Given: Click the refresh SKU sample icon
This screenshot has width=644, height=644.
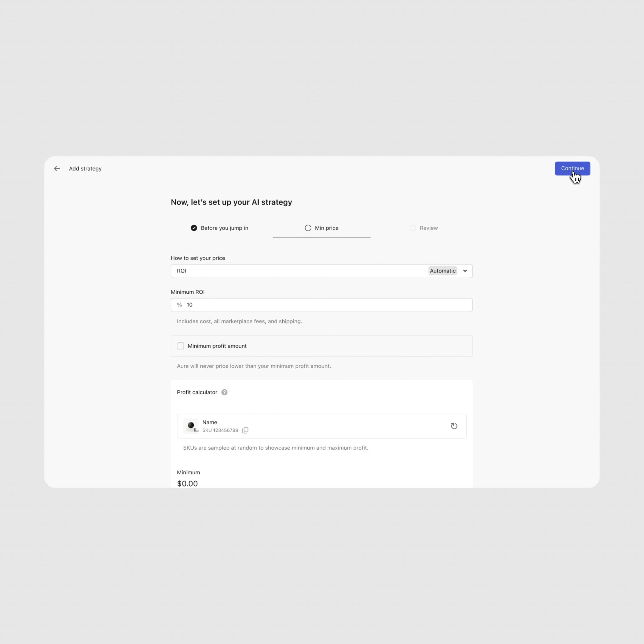Looking at the screenshot, I should (x=454, y=426).
